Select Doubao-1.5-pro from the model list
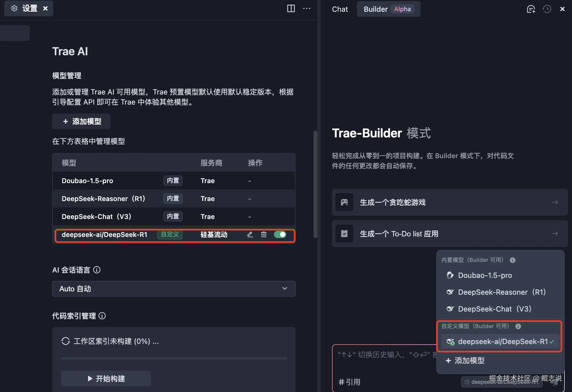Viewport: 572px width, 392px height. [485, 275]
